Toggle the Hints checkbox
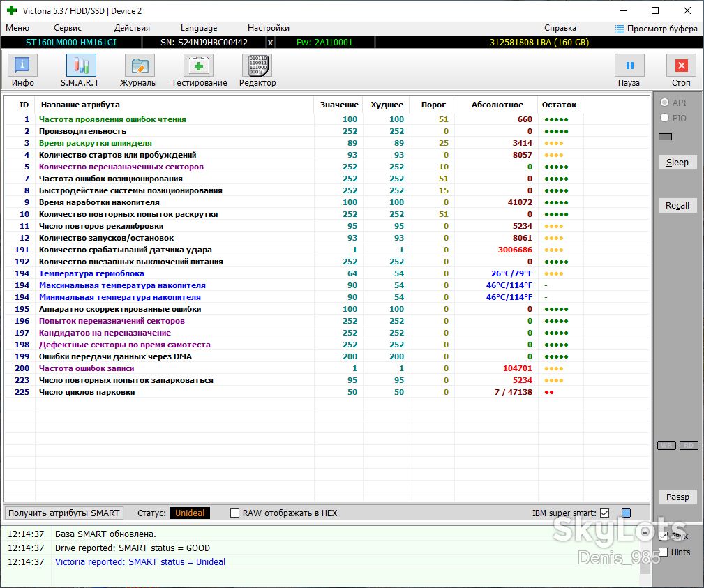 pos(663,552)
